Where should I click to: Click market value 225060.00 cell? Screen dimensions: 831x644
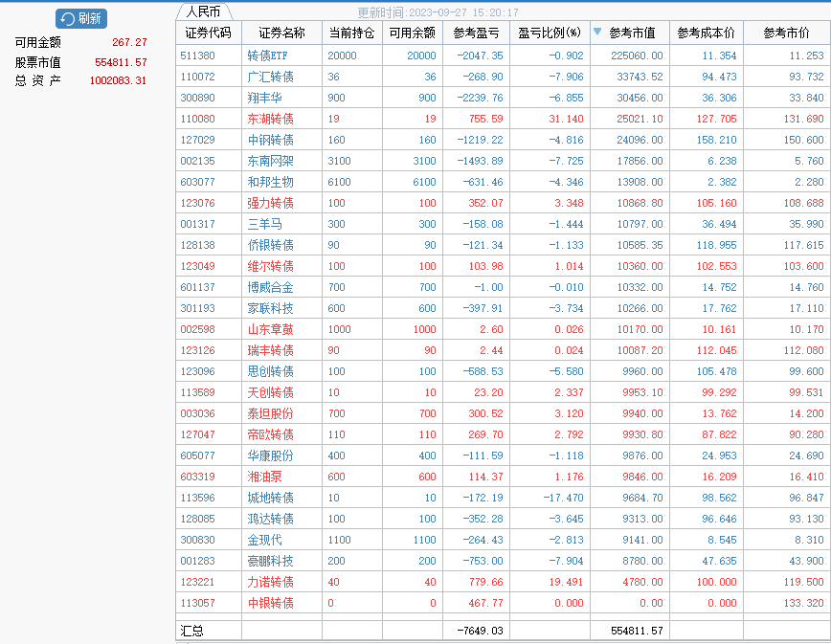point(637,56)
